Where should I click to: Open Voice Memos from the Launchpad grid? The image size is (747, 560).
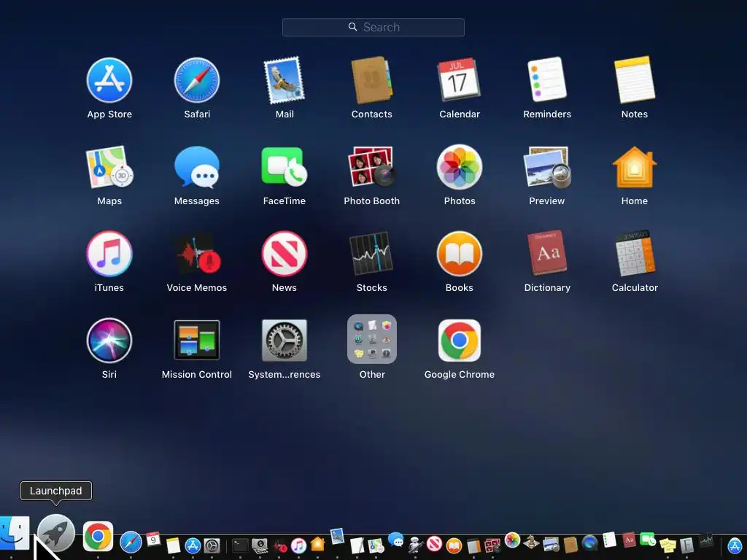click(x=197, y=254)
